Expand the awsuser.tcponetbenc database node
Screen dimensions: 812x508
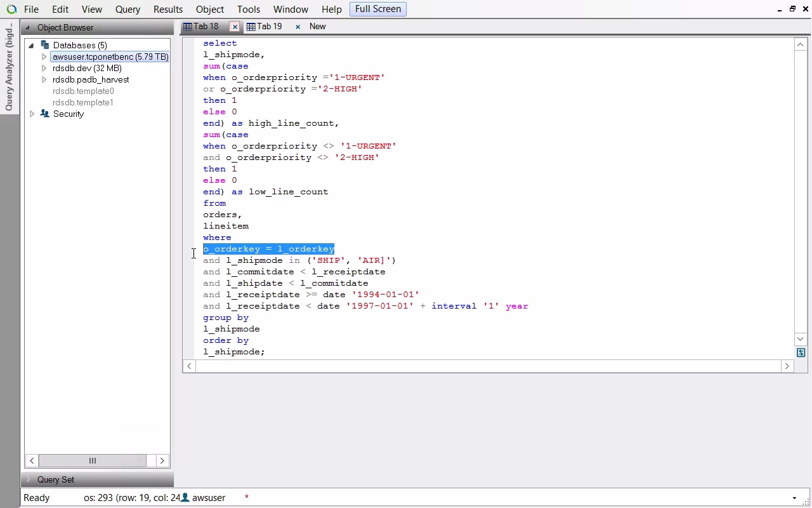tap(44, 57)
